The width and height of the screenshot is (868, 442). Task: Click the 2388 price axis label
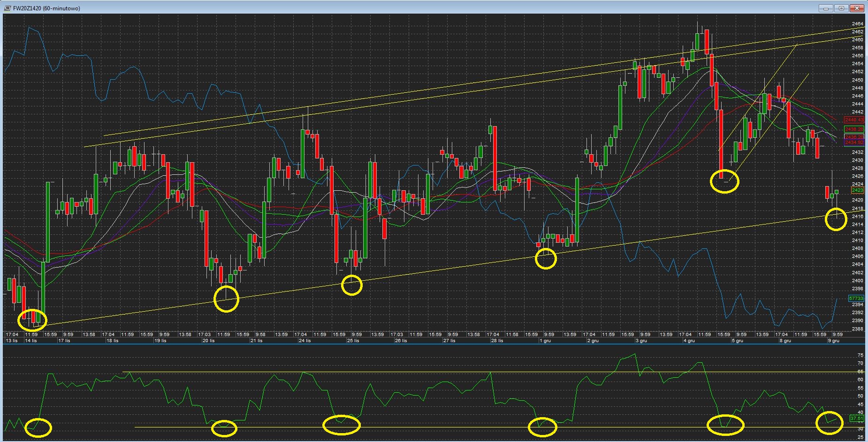tap(857, 329)
